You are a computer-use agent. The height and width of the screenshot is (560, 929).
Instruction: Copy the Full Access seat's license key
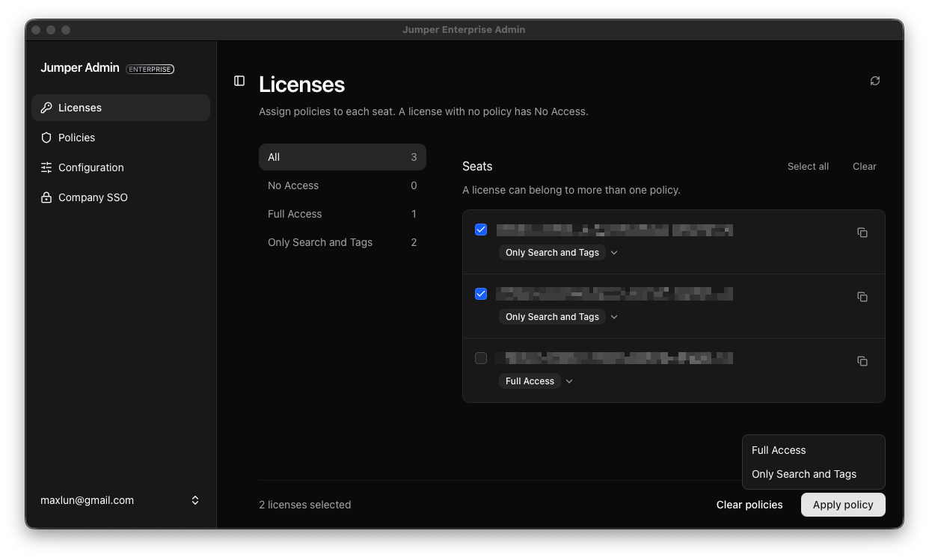(862, 361)
